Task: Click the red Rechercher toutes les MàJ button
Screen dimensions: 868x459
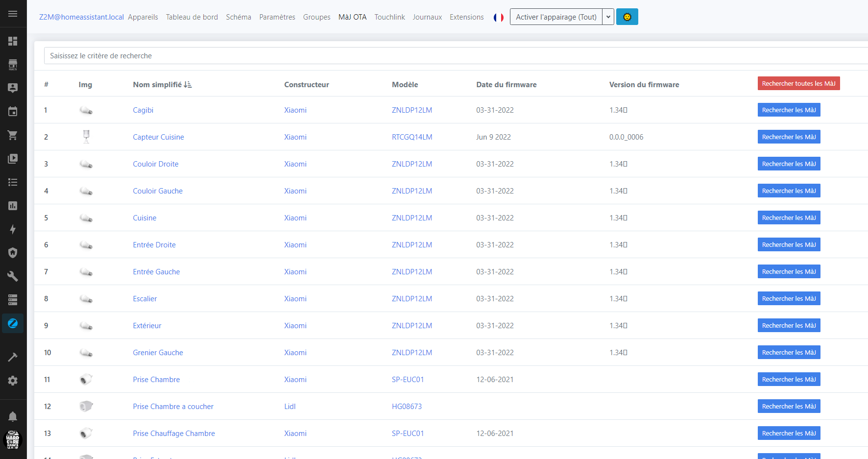Action: pos(798,84)
